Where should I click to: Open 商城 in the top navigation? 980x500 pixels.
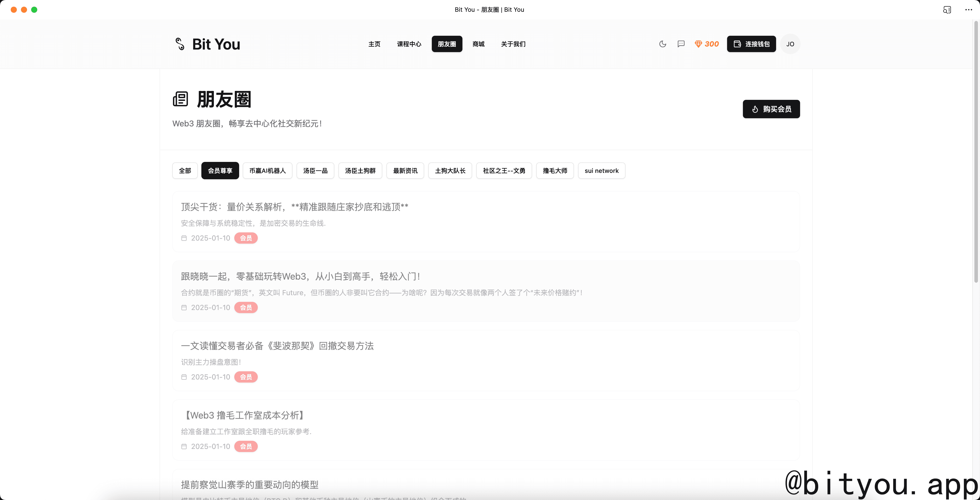coord(479,44)
